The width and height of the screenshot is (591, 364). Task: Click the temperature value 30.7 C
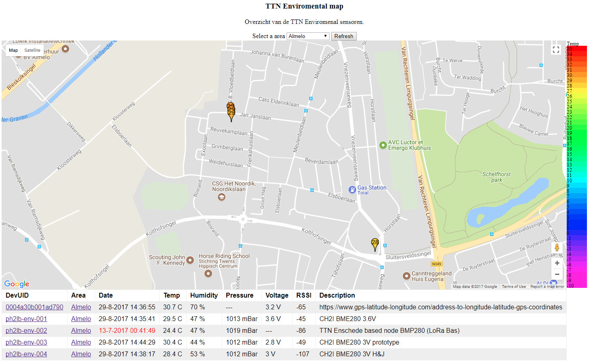pos(173,307)
